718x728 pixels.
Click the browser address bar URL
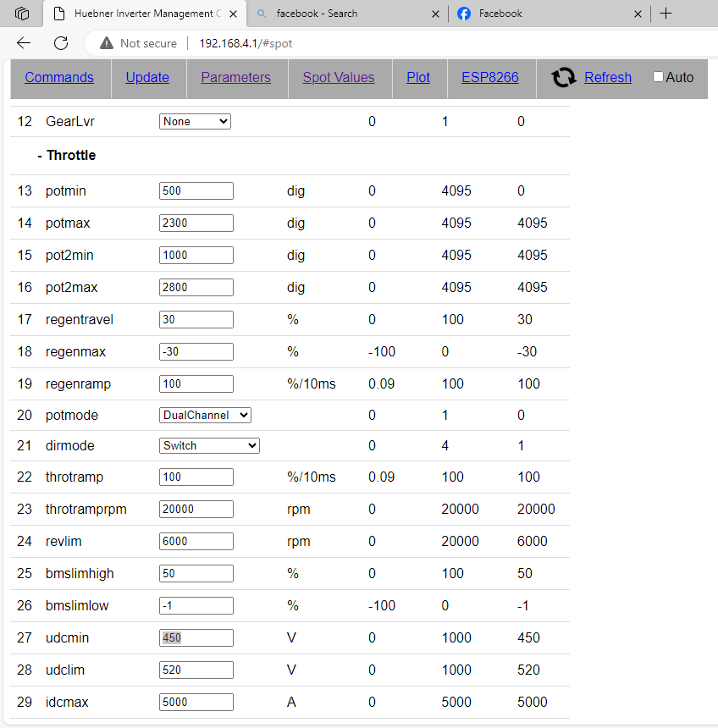pyautogui.click(x=246, y=43)
